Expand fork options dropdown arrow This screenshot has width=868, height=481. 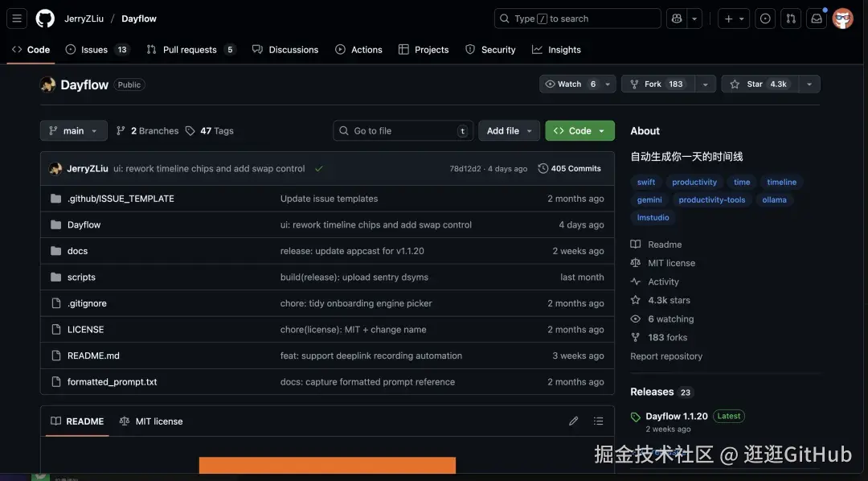[706, 84]
